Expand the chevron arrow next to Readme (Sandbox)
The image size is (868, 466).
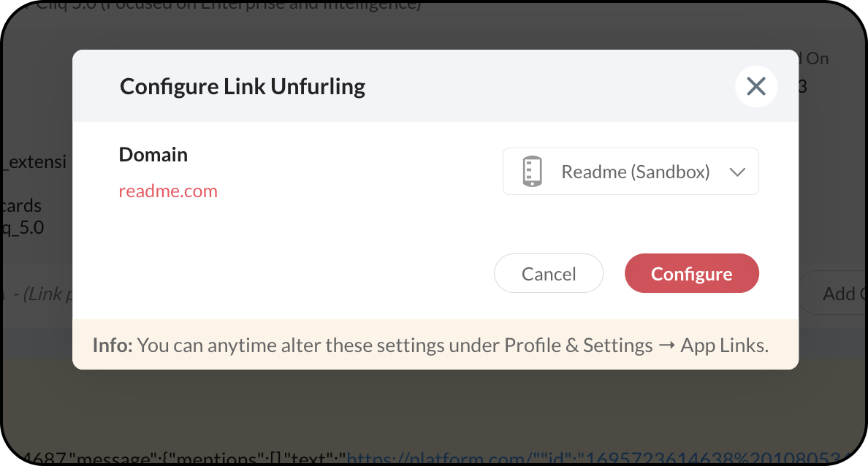pyautogui.click(x=736, y=172)
